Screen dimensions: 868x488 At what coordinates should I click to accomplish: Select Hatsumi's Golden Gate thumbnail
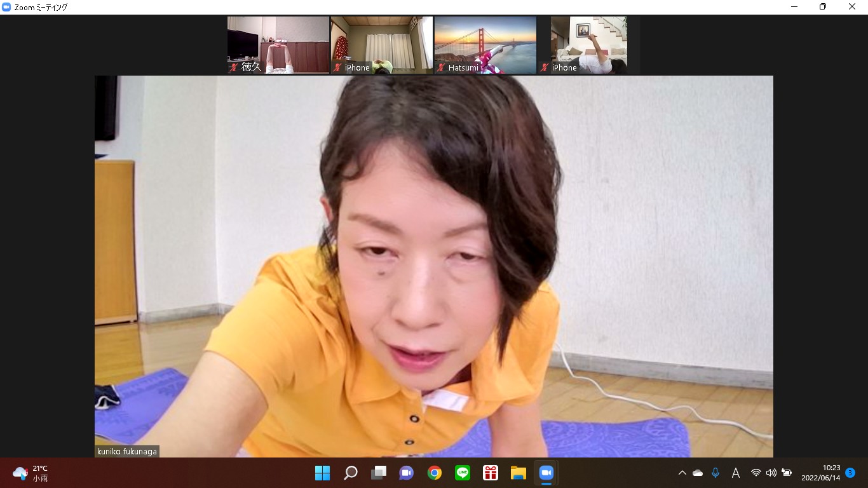pos(485,45)
